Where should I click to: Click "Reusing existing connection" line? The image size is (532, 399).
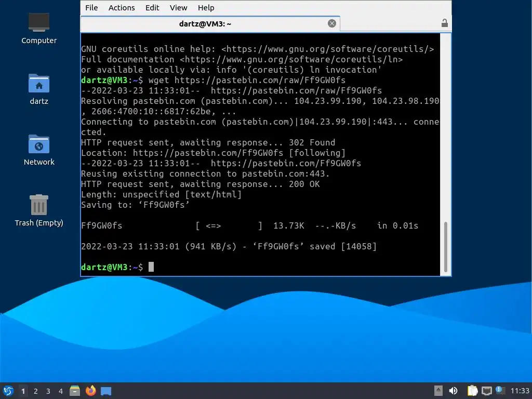205,174
